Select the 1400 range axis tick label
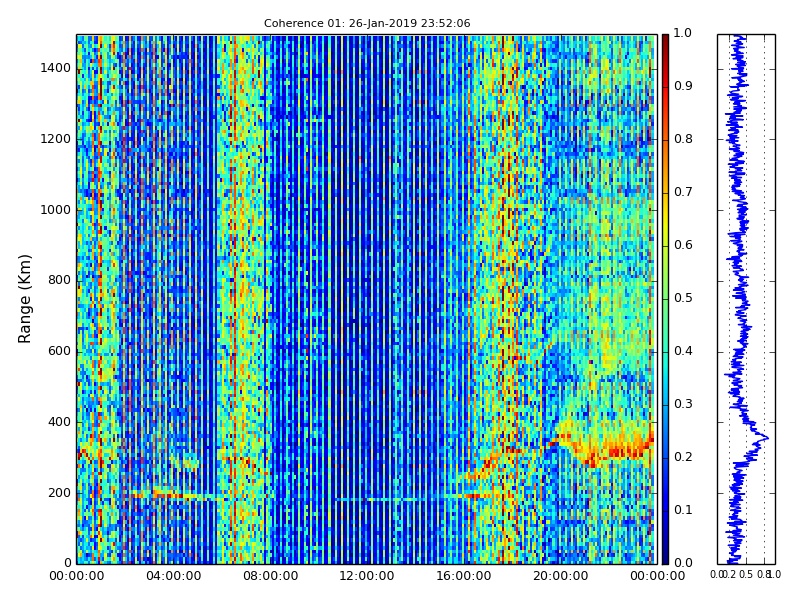 point(56,68)
